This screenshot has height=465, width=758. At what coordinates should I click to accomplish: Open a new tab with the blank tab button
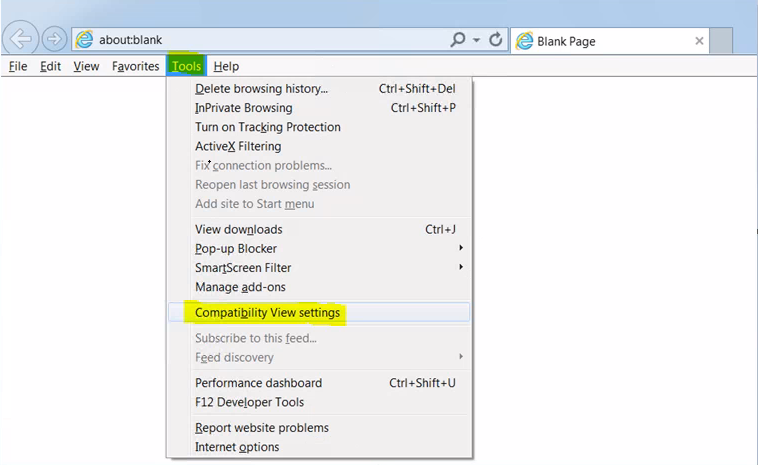[721, 41]
